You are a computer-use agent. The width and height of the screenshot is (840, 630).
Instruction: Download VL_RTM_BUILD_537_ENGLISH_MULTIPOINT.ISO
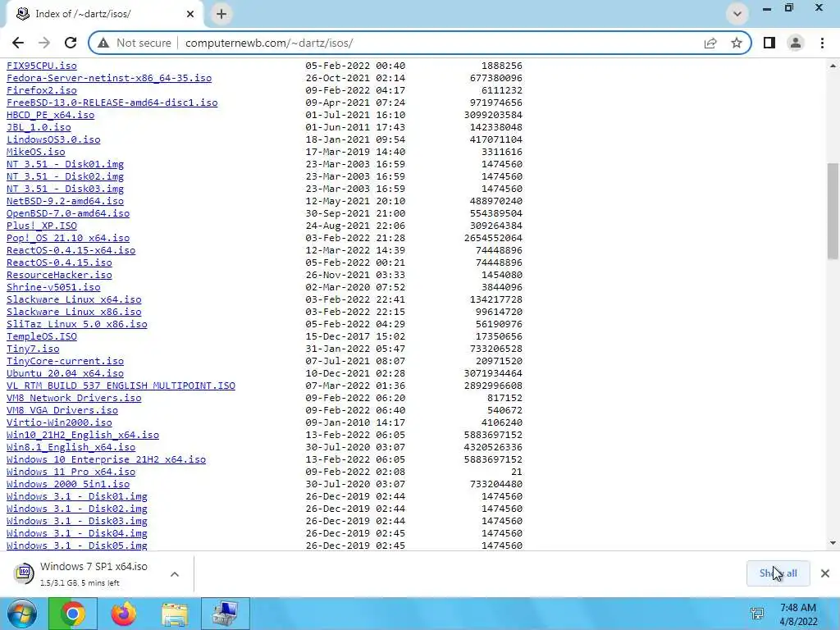tap(121, 386)
